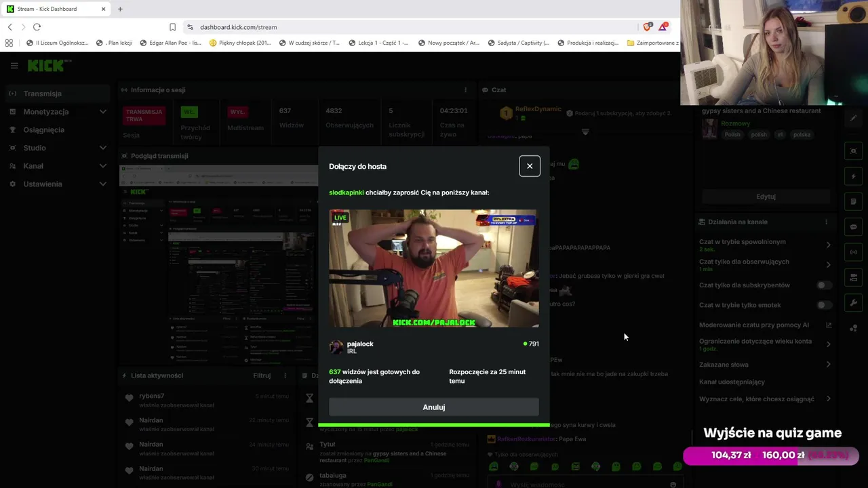Image resolution: width=868 pixels, height=488 pixels.
Task: Reload the page with refresh icon
Action: pyautogui.click(x=37, y=27)
